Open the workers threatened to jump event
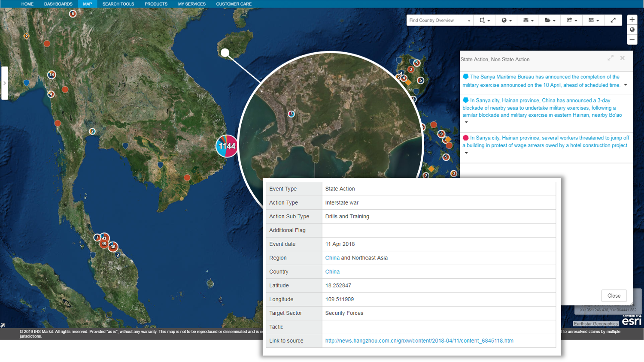 [546, 142]
